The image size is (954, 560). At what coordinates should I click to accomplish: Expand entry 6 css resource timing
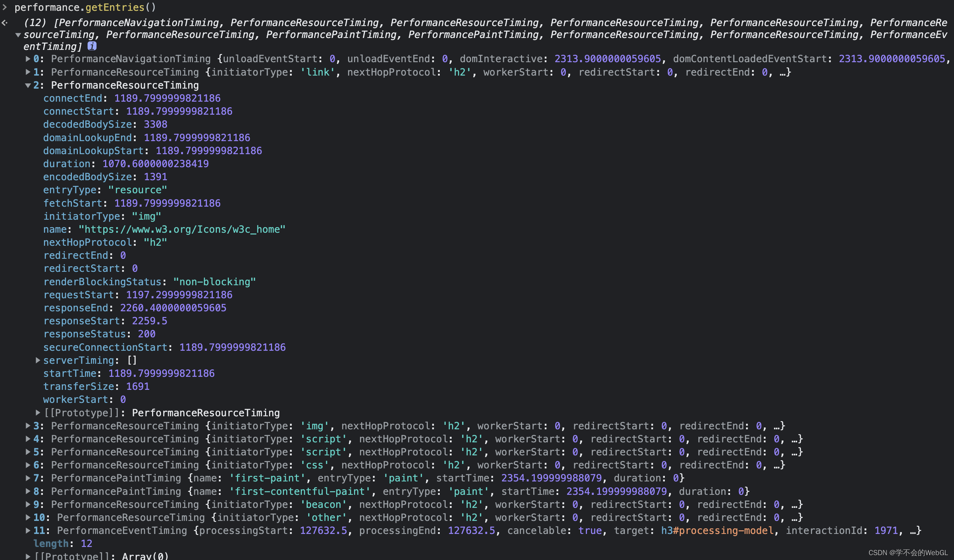coord(28,465)
